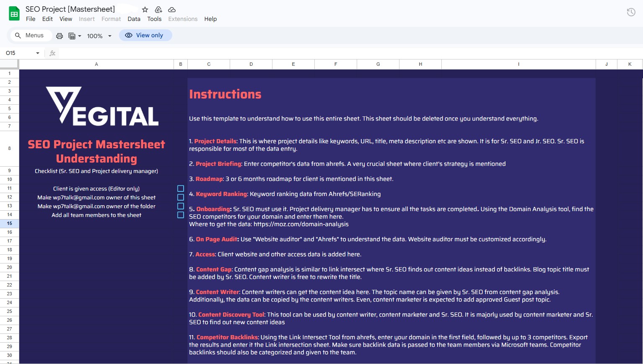Star the SEO Project Mastersheet
Screen dimensions: 643x364
pyautogui.click(x=145, y=9)
